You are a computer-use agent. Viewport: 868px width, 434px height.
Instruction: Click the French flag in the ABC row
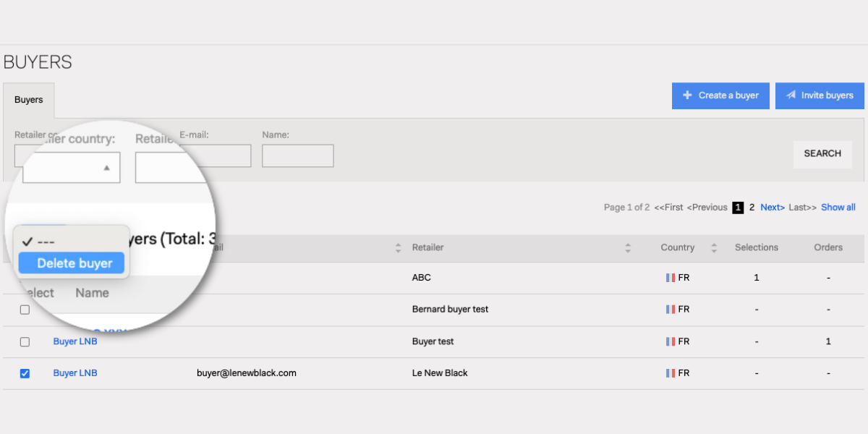671,278
